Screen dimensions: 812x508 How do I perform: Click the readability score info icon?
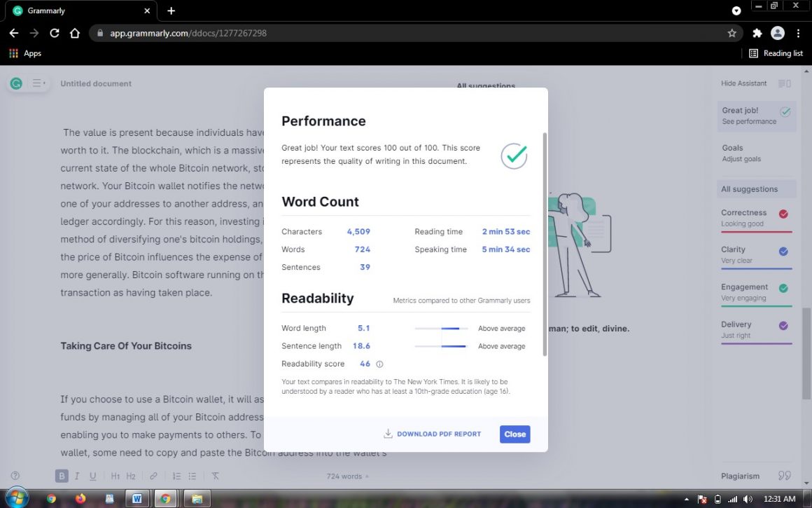380,364
